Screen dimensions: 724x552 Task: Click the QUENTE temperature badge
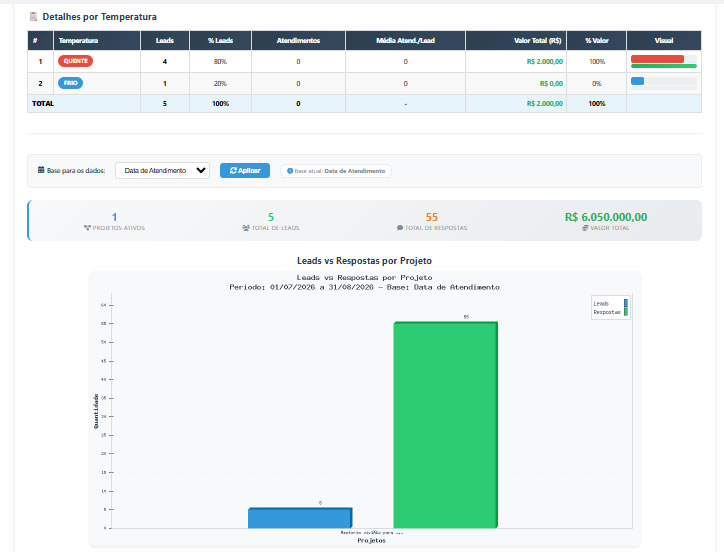75,61
